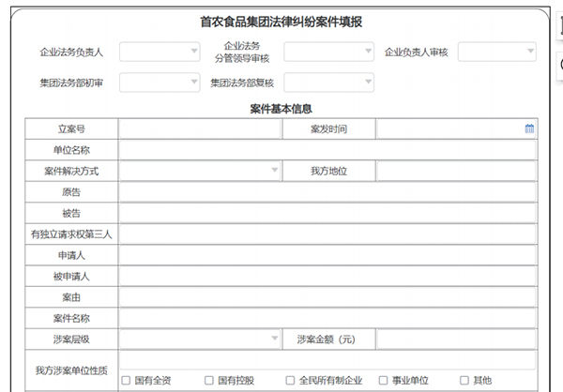This screenshot has height=392, width=563.
Task: Click the 我方地位 input field
Action: point(456,171)
